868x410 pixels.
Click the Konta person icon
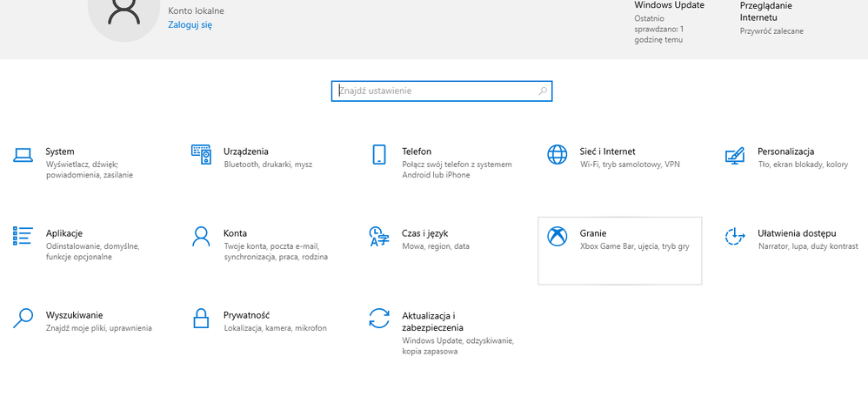[x=201, y=236]
